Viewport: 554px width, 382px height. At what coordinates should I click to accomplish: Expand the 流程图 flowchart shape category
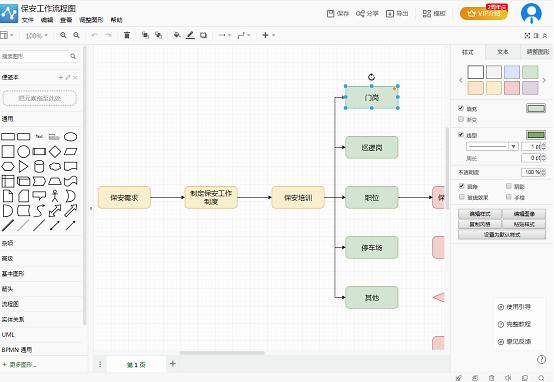point(10,304)
